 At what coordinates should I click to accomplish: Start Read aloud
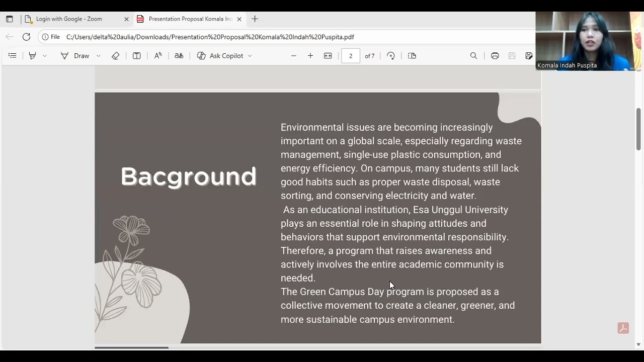158,56
